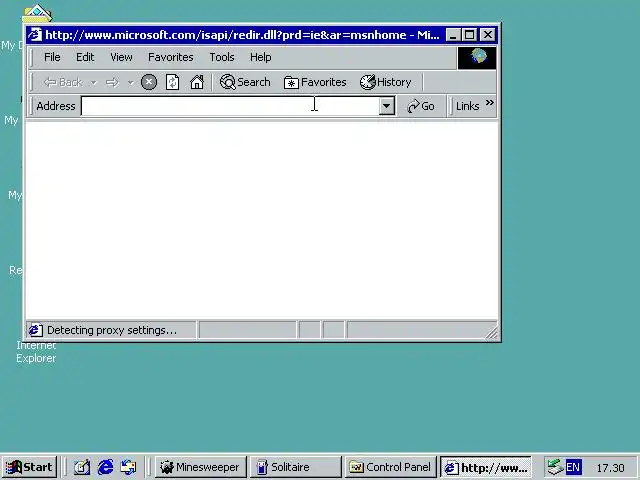The image size is (640, 480).
Task: Click the taskbar clock 17.30
Action: click(611, 468)
